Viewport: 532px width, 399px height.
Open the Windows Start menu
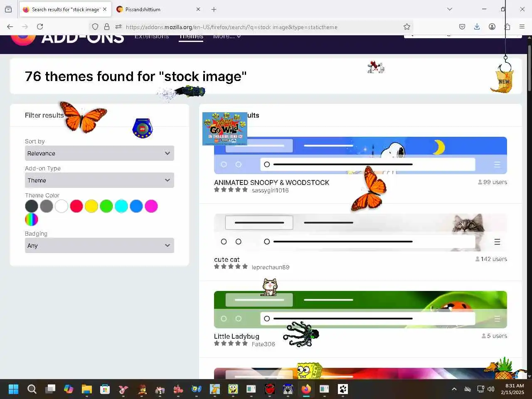coord(13,389)
